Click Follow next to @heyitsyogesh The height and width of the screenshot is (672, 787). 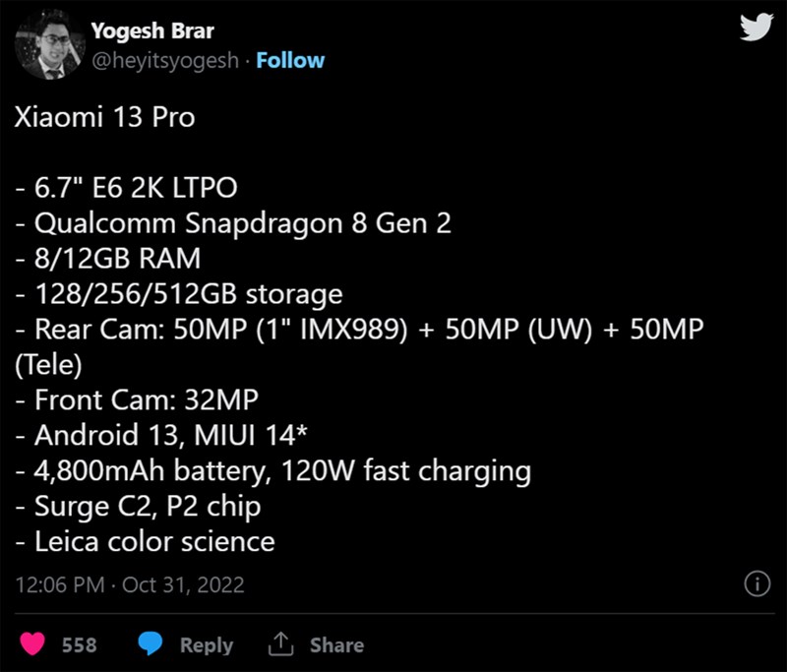[290, 60]
